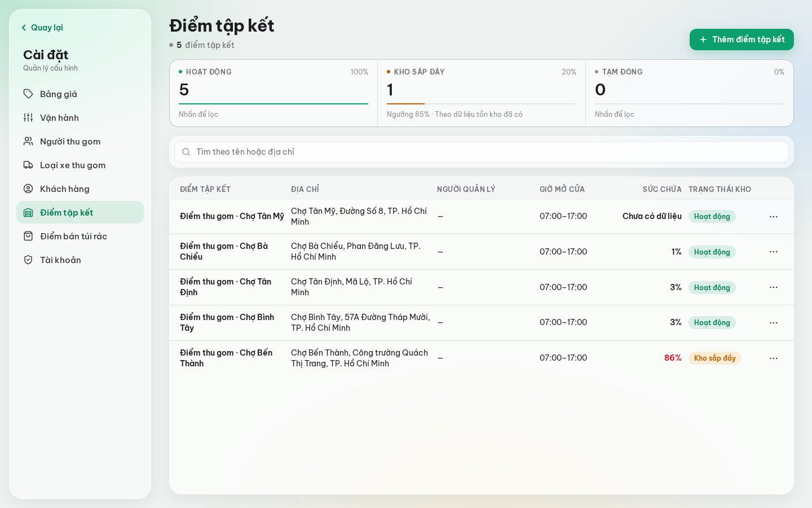Click the Điểm bán túi rác bag icon
Image resolution: width=812 pixels, height=508 pixels.
[28, 236]
